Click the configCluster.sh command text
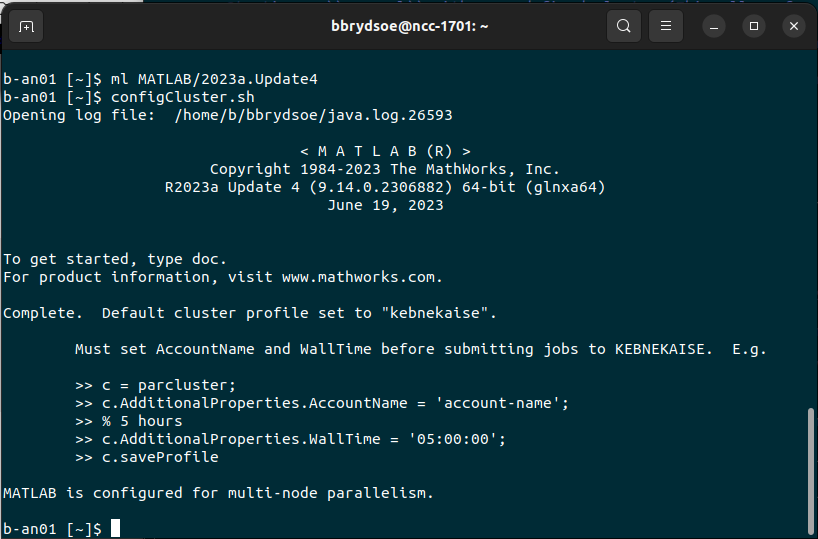818x539 pixels. [183, 97]
